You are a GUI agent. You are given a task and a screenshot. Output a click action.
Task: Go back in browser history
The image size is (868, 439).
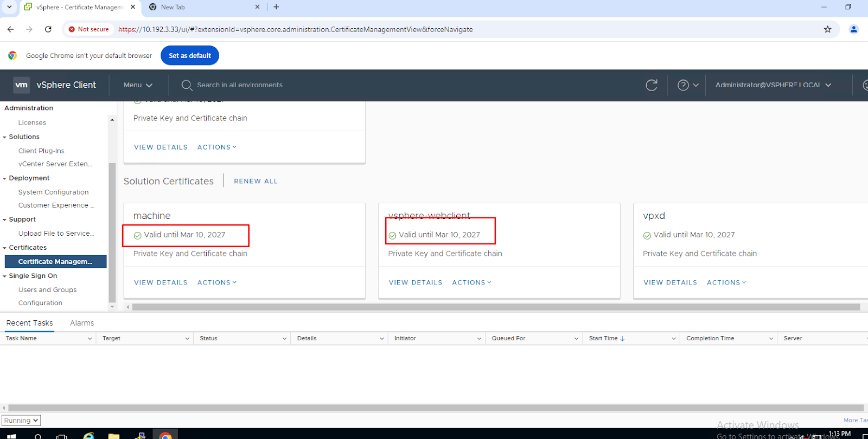coord(11,29)
